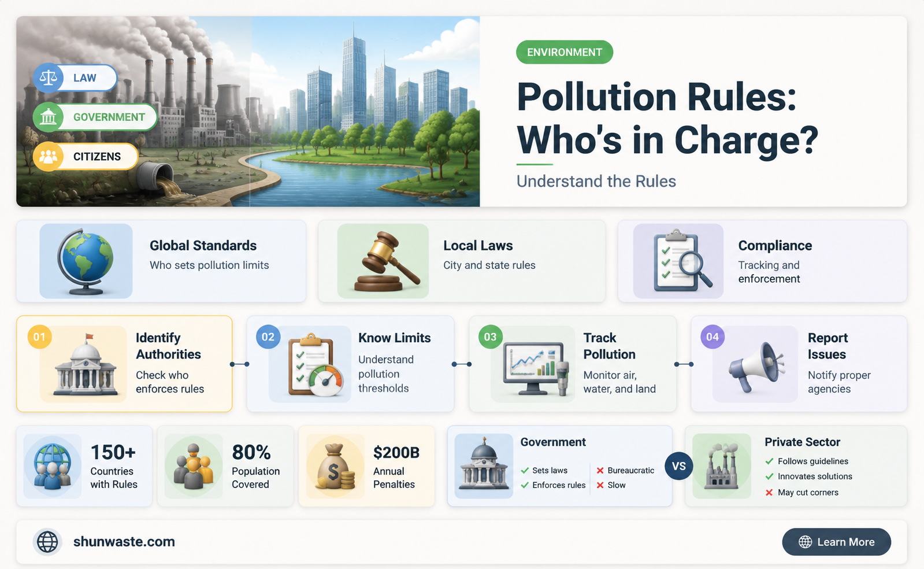Click the checkmark next to Enforces rules
The width and height of the screenshot is (924, 569).
tap(525, 485)
